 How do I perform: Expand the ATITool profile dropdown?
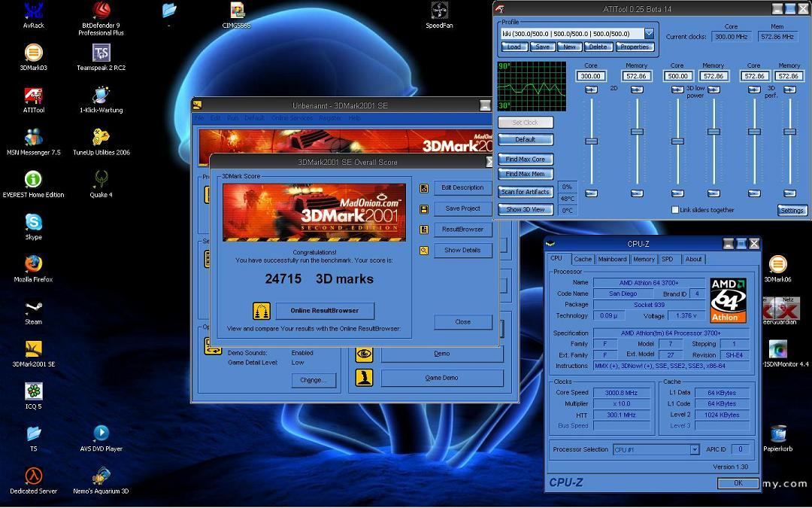[649, 33]
